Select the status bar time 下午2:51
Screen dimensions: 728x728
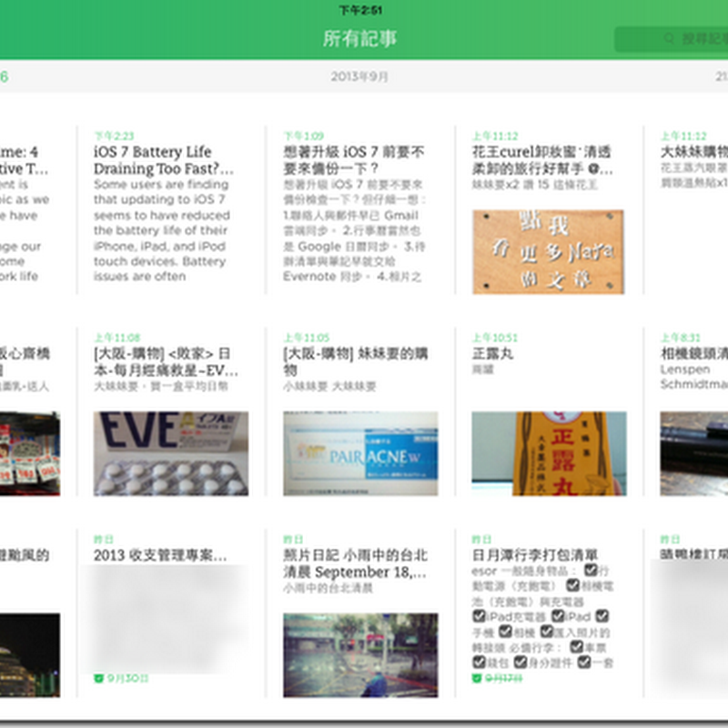[x=360, y=10]
